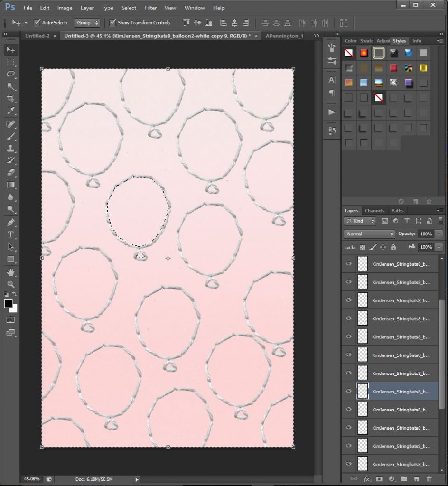Screen dimensions: 448x486
Task: Hide the topmost KimJensen_Stringbats8 layer
Action: [349, 264]
